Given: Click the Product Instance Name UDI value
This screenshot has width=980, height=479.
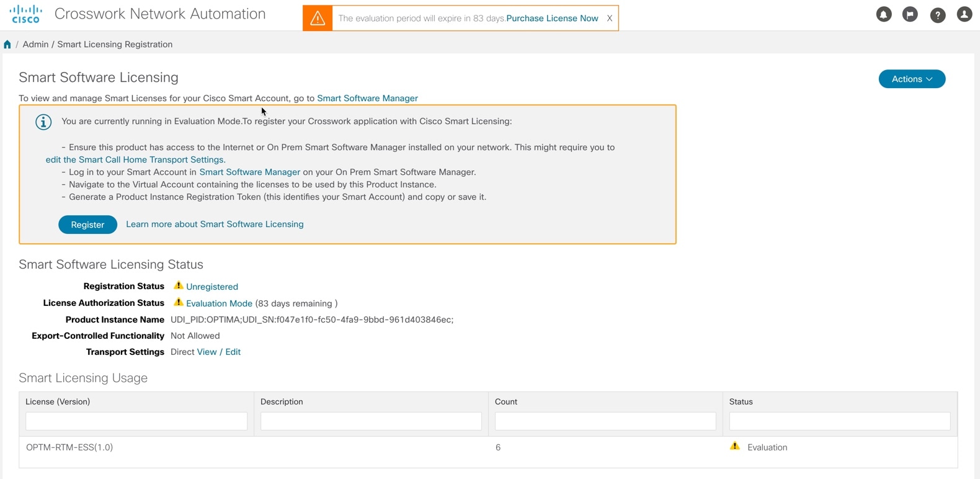Looking at the screenshot, I should coord(312,320).
